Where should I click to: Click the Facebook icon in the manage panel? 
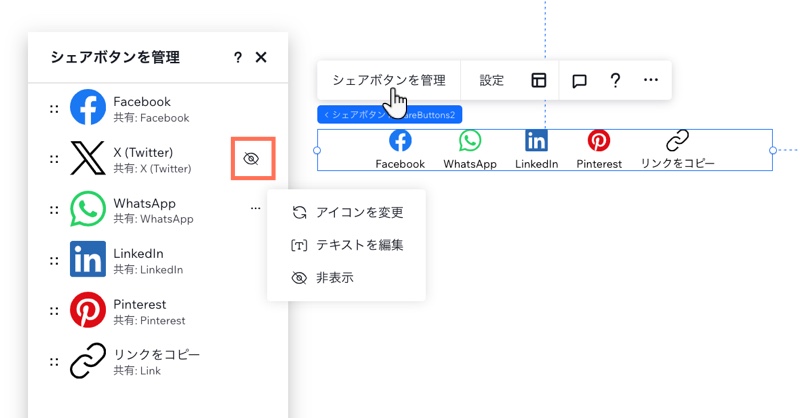pos(88,107)
